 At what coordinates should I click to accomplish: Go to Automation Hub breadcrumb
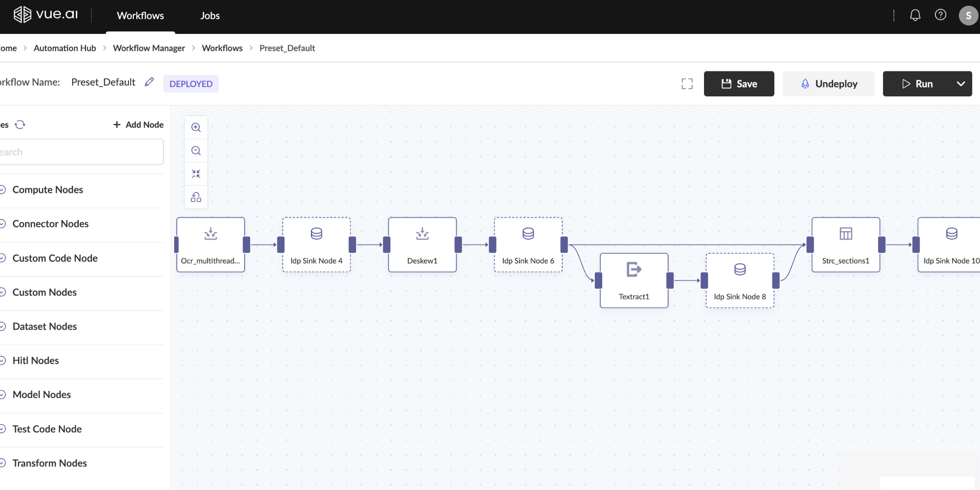(65, 48)
